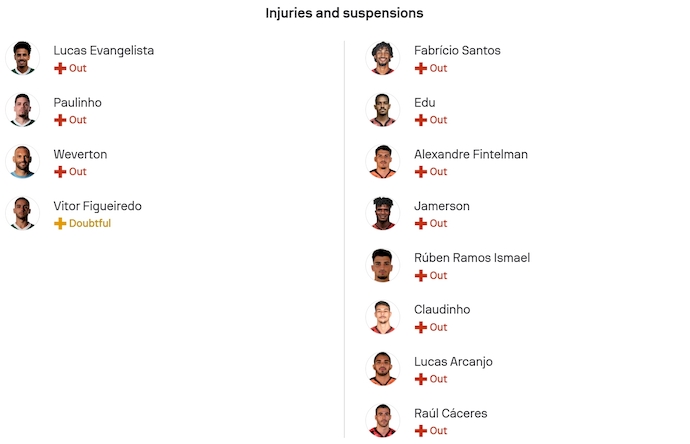The height and width of the screenshot is (444, 690).
Task: Click the Out status under Paulinho
Action: coord(78,120)
